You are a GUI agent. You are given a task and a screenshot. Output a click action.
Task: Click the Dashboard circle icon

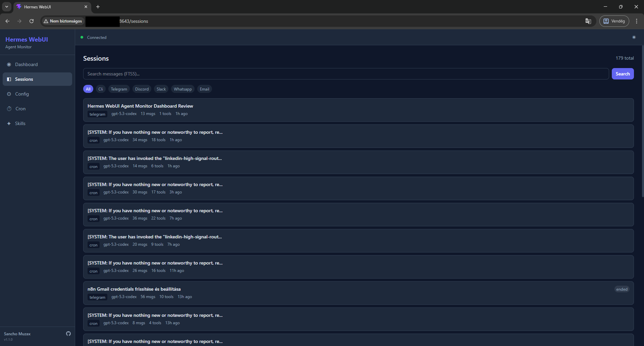(9, 64)
